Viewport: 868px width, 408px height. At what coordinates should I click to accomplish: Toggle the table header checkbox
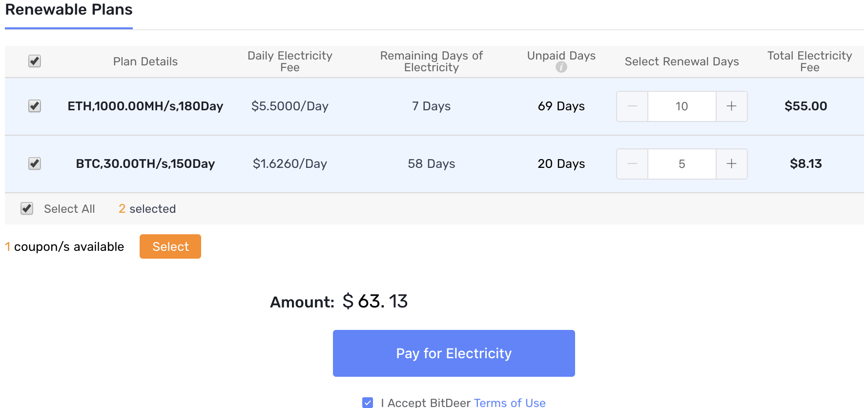(35, 61)
